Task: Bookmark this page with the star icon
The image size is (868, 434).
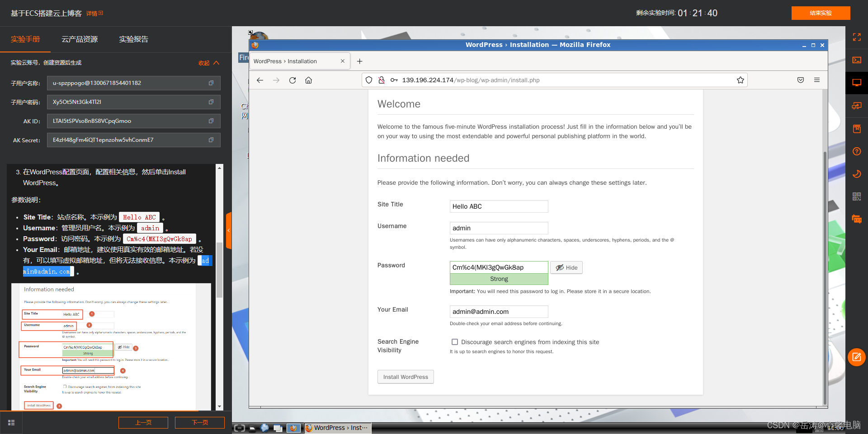Action: tap(741, 80)
